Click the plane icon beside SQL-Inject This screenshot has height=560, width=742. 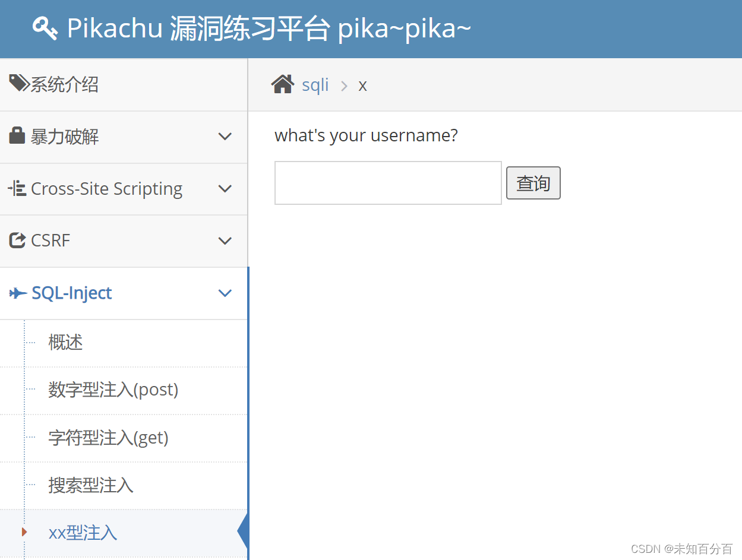18,292
